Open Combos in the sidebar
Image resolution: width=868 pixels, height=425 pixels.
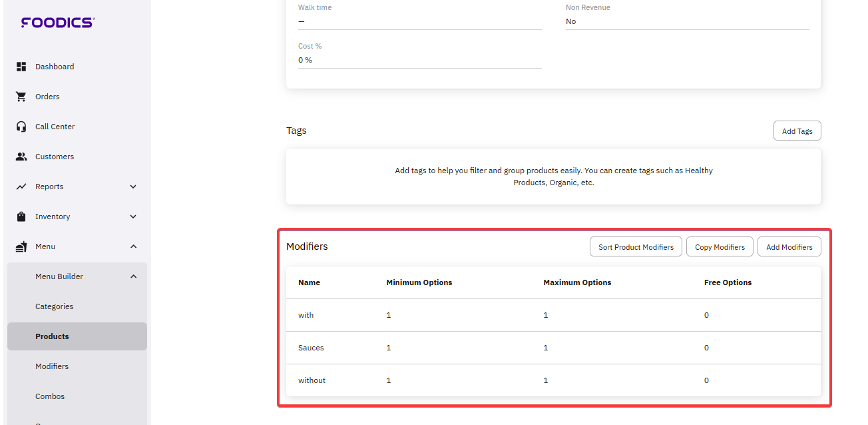click(50, 396)
